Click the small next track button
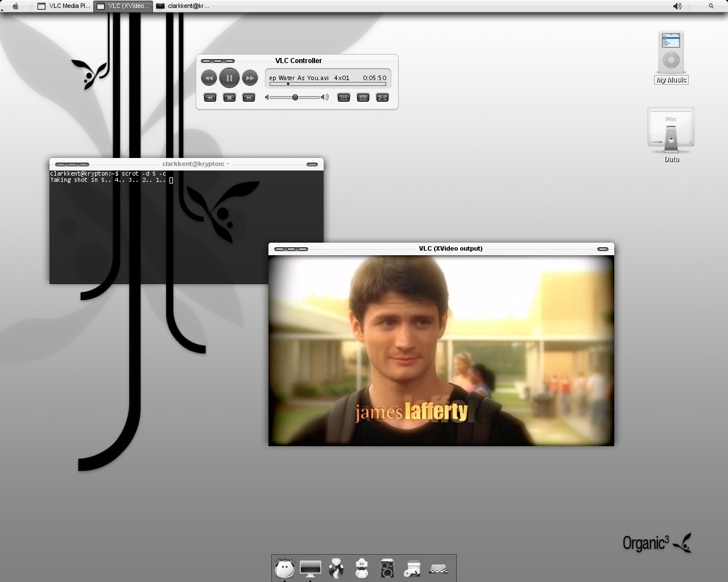728x582 pixels. click(x=249, y=98)
